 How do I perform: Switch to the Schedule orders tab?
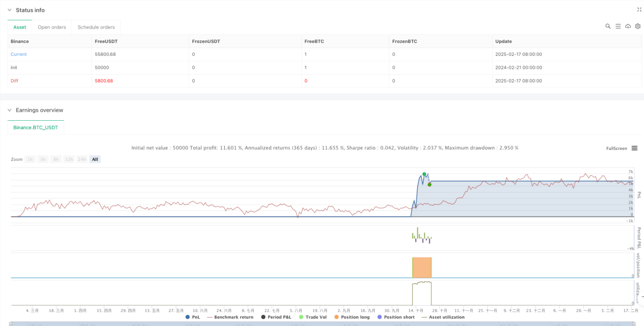[96, 27]
